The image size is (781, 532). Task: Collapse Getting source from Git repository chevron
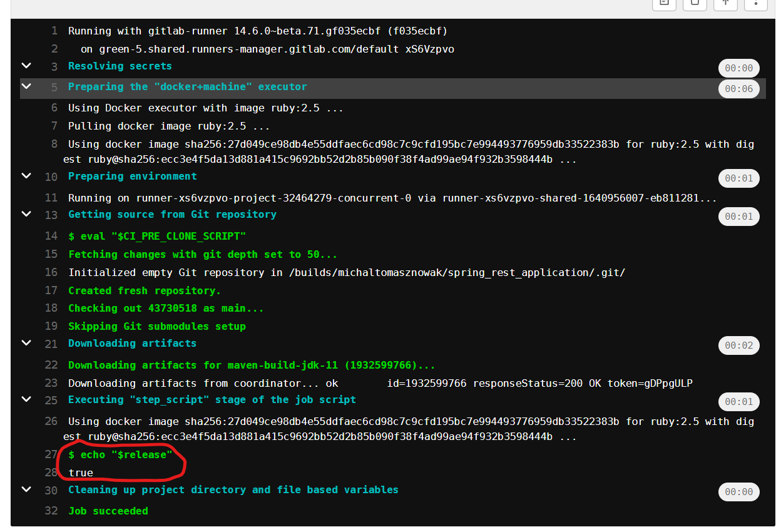(26, 214)
